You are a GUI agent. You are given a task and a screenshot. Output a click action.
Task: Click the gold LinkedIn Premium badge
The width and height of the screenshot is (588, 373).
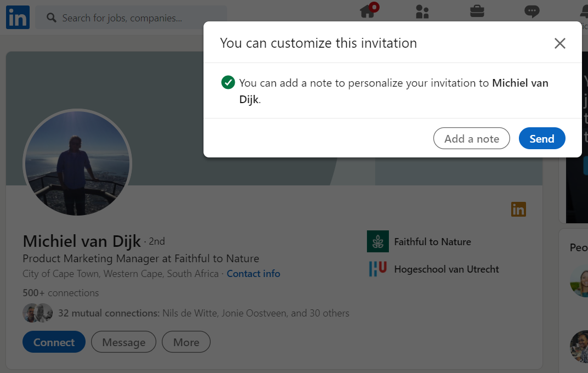518,209
